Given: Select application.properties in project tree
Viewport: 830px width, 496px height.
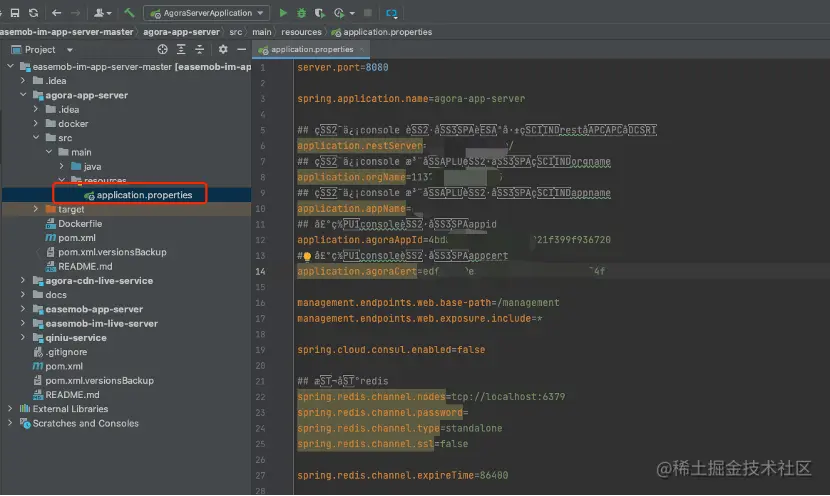Looking at the screenshot, I should [138, 195].
